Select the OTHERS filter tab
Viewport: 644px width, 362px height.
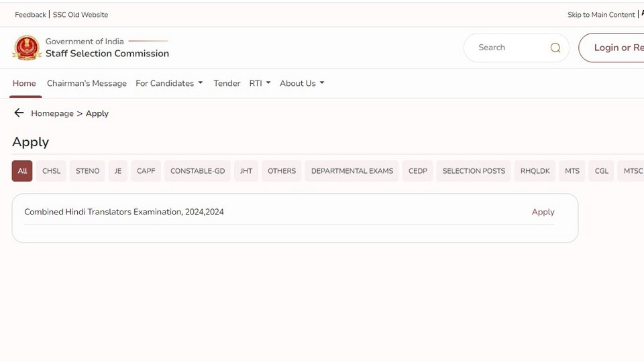[x=282, y=171]
